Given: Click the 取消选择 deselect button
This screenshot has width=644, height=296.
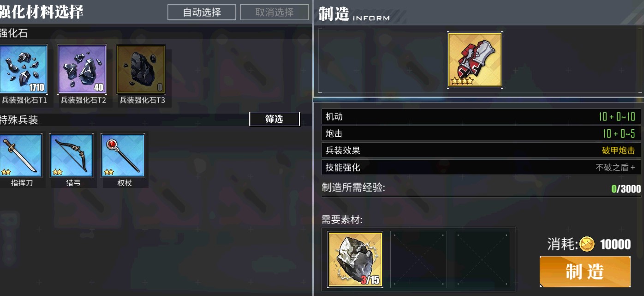Looking at the screenshot, I should (x=274, y=12).
